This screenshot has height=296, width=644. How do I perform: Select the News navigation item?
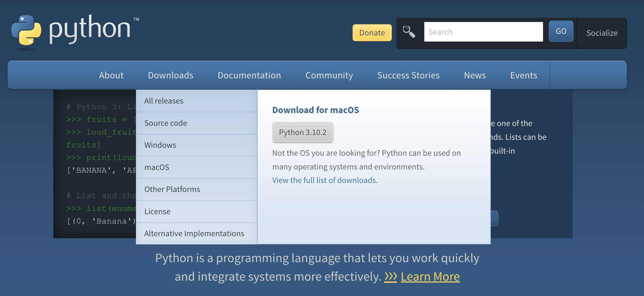click(x=475, y=75)
